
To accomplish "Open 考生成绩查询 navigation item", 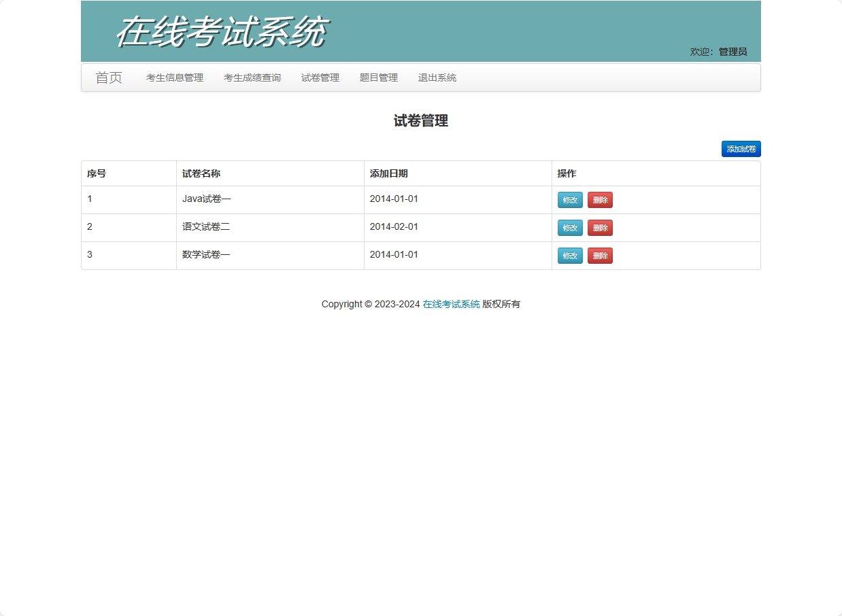I will (252, 78).
